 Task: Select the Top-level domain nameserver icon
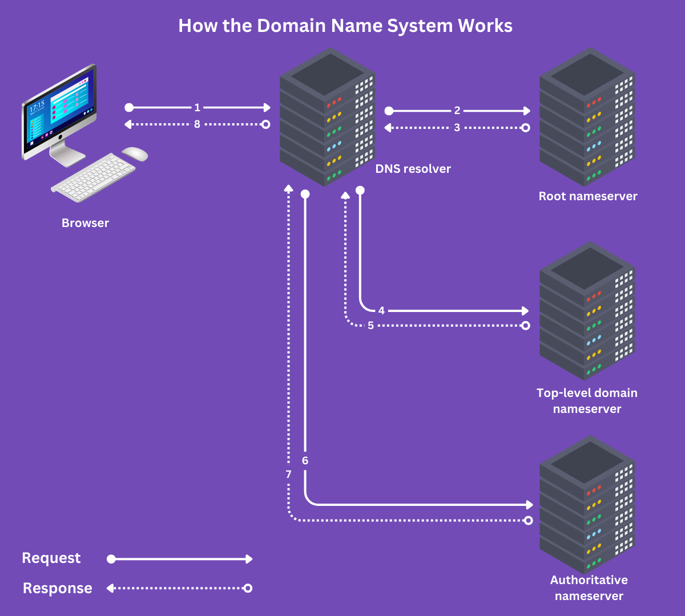click(588, 314)
